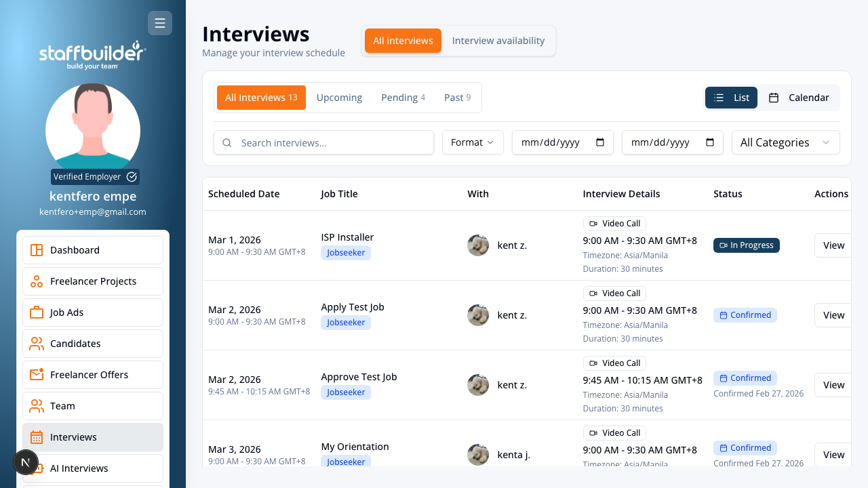This screenshot has height=488, width=868.
Task: Collapse the sidebar with the hamburger icon
Action: [160, 23]
